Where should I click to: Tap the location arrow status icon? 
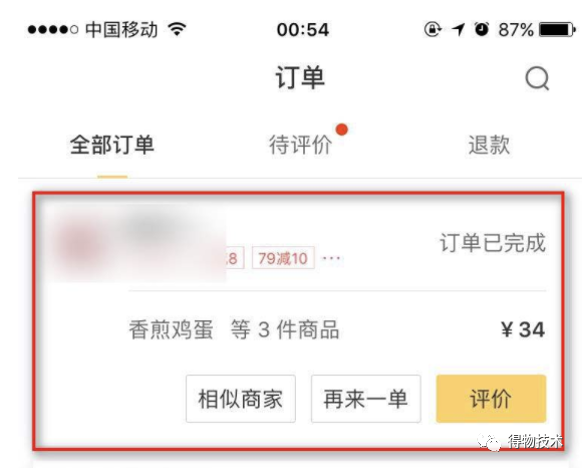[x=458, y=30]
